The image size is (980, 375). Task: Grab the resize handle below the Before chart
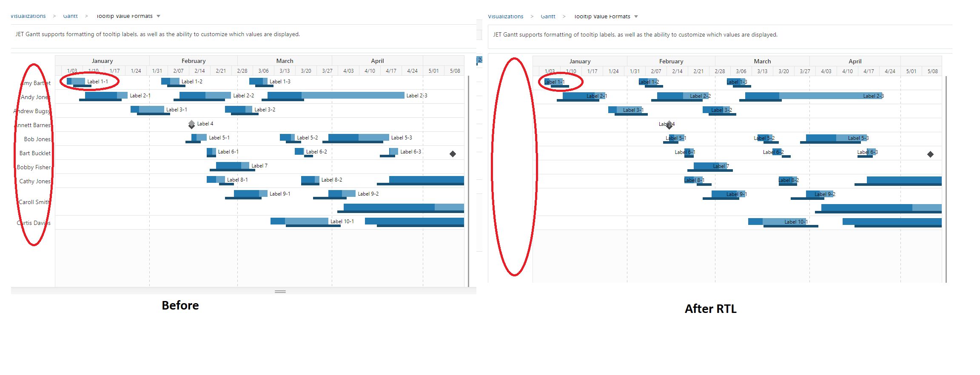280,292
